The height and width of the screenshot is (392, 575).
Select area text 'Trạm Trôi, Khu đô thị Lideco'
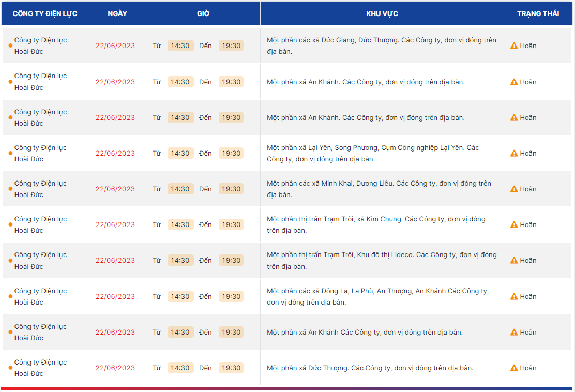tap(367, 255)
